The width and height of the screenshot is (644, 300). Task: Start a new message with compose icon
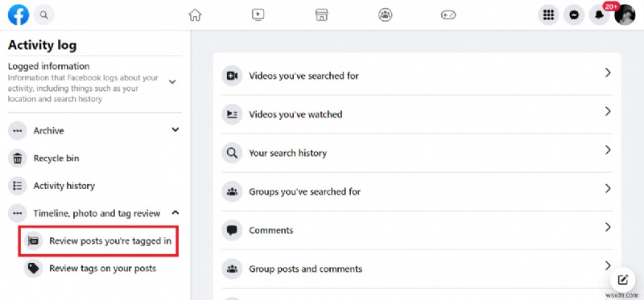tap(623, 281)
